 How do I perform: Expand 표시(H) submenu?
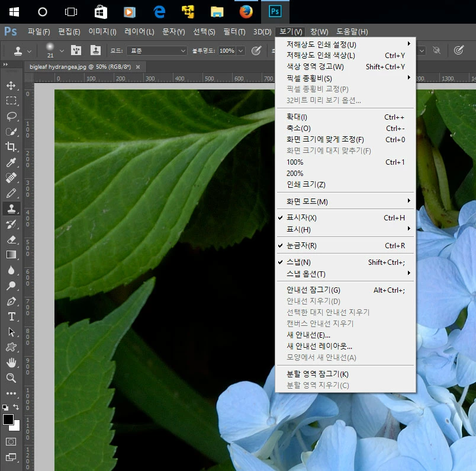[346, 229]
